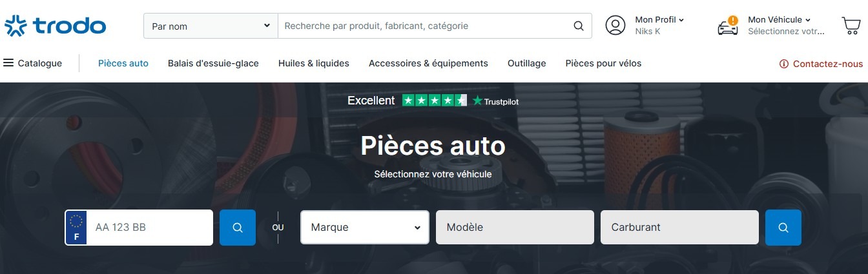Open Huiles & liquides category
The width and height of the screenshot is (868, 274).
(314, 63)
